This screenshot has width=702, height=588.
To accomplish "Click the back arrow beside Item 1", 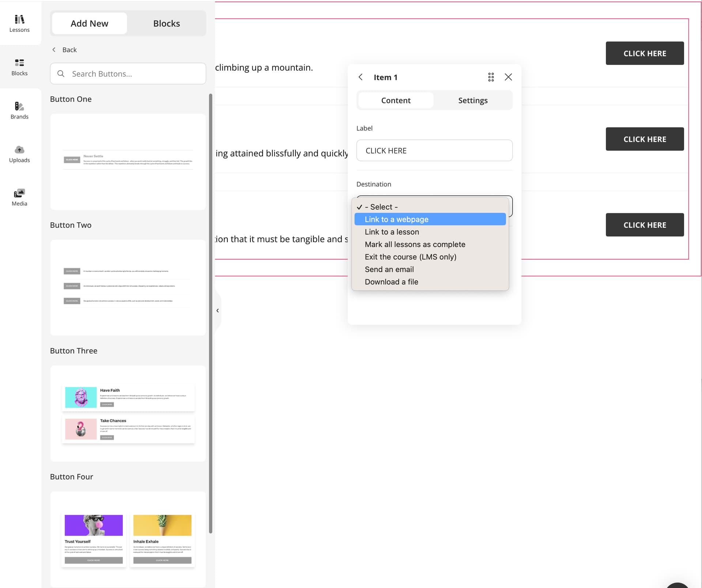I will click(x=361, y=77).
